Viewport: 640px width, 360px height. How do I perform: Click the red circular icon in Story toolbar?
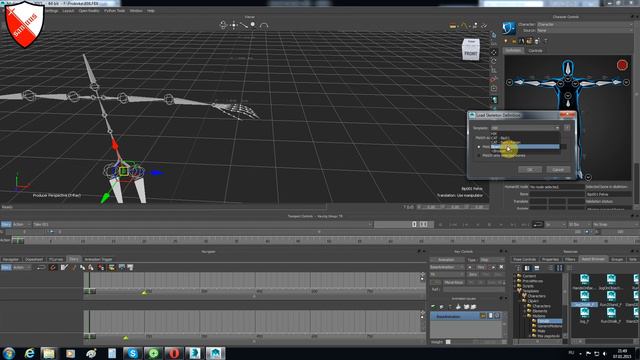click(53, 267)
